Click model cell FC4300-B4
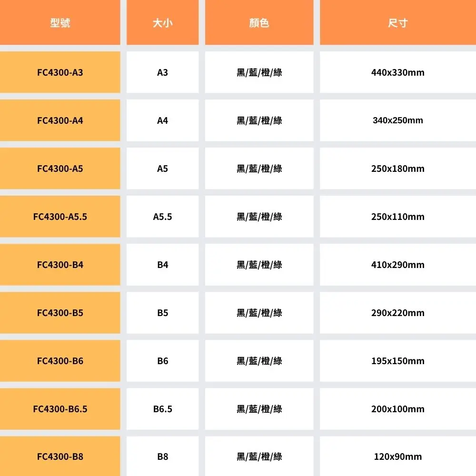 point(60,265)
